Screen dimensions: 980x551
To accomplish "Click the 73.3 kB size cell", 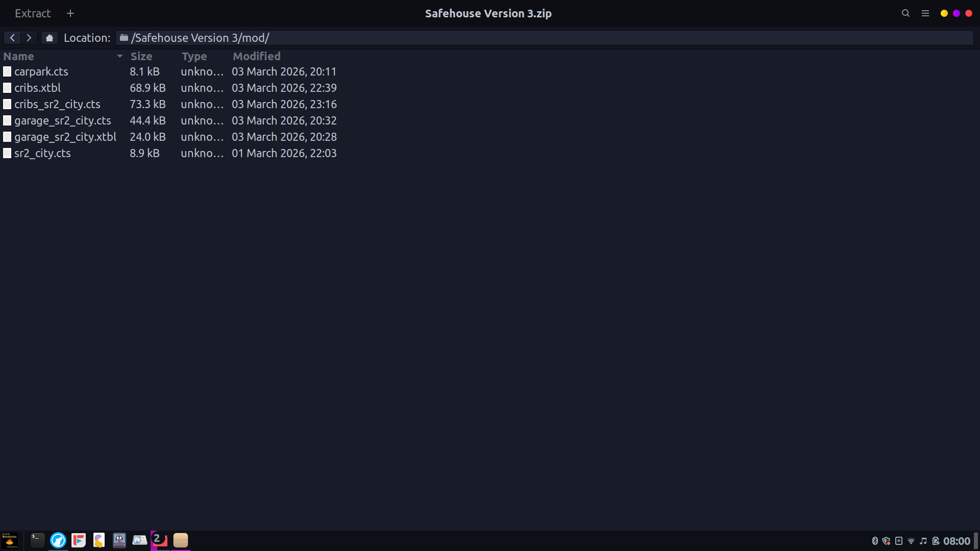I will coord(148,104).
